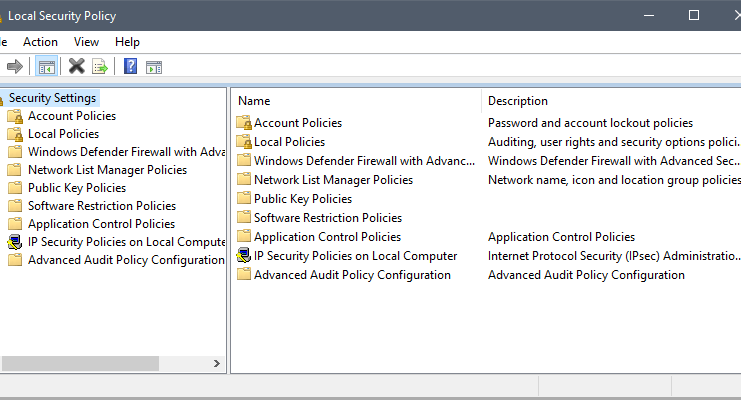Click IP Security Policies icon in list pane

pyautogui.click(x=244, y=255)
